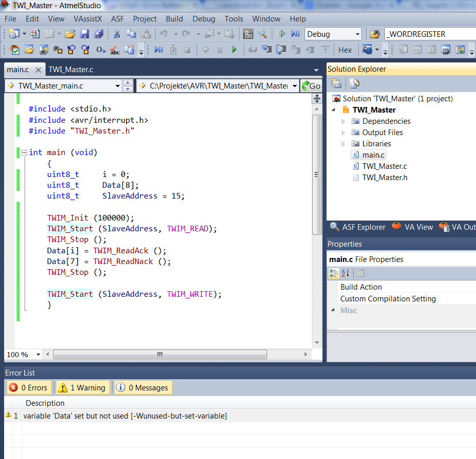This screenshot has width=476, height=459.
Task: Click the green Continue play icon
Action: 234,50
